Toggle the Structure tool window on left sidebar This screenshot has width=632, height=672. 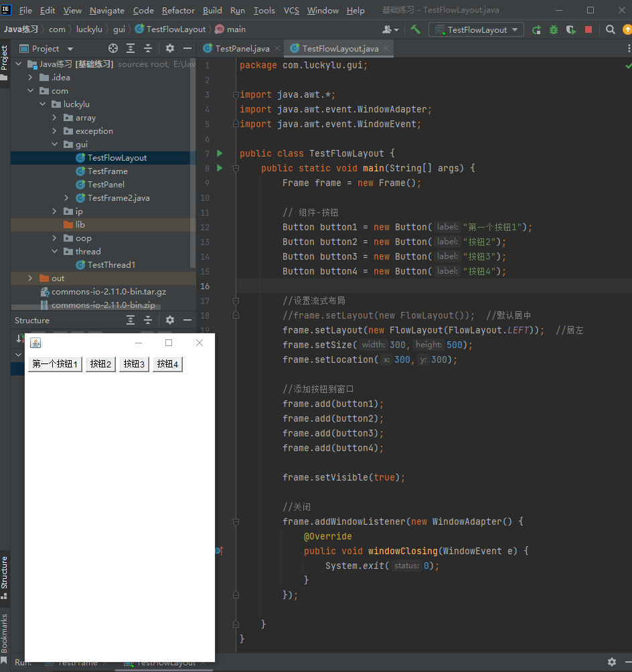point(5,576)
